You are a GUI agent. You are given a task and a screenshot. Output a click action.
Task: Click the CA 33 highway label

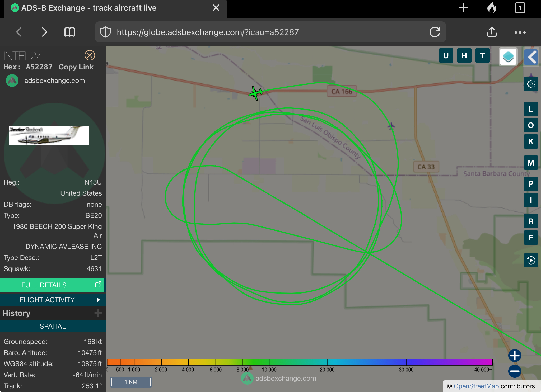[x=426, y=167]
